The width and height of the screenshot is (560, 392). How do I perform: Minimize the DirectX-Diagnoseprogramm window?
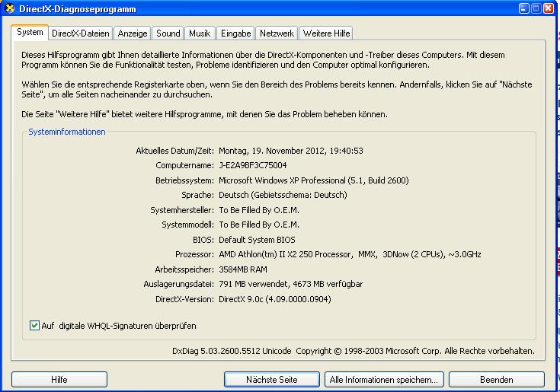tap(523, 8)
